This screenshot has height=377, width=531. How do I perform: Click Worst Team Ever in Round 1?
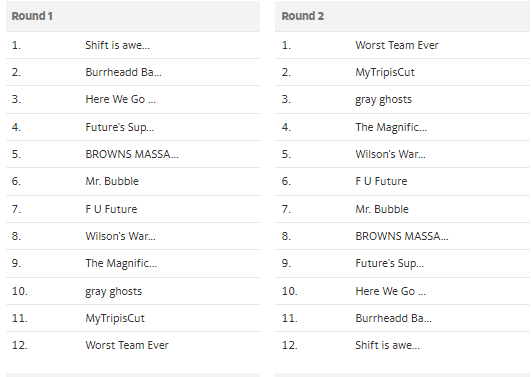pos(127,345)
